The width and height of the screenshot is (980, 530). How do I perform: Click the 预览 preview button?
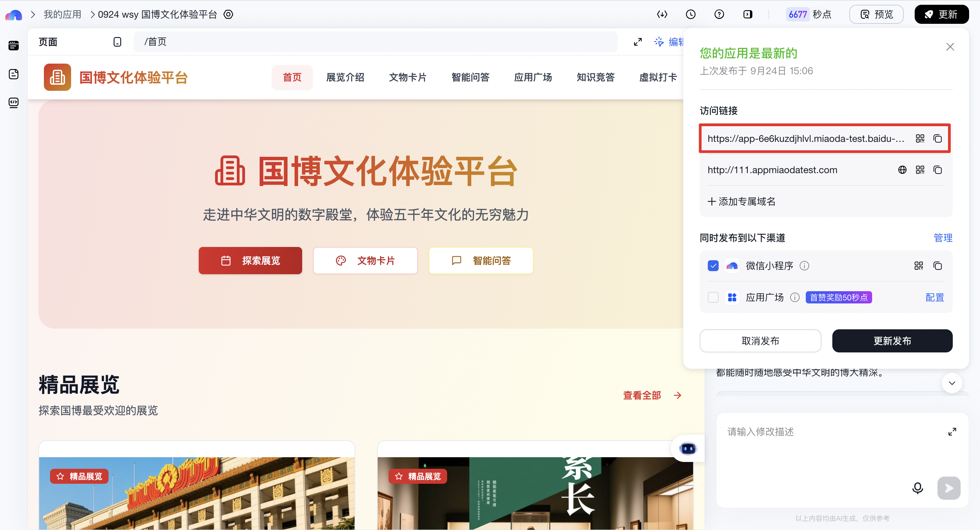[x=877, y=14]
